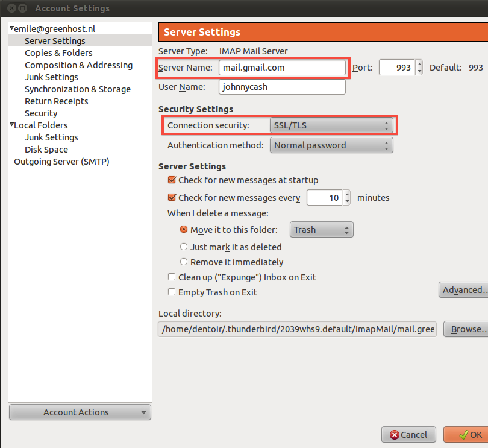Select Just mark it as deleted
Image resolution: width=488 pixels, height=448 pixels.
184,247
